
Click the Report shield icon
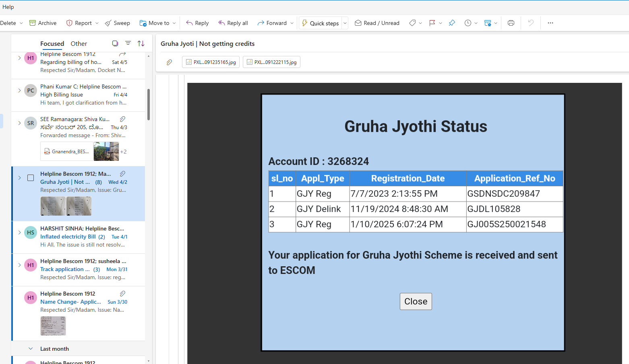pyautogui.click(x=69, y=23)
